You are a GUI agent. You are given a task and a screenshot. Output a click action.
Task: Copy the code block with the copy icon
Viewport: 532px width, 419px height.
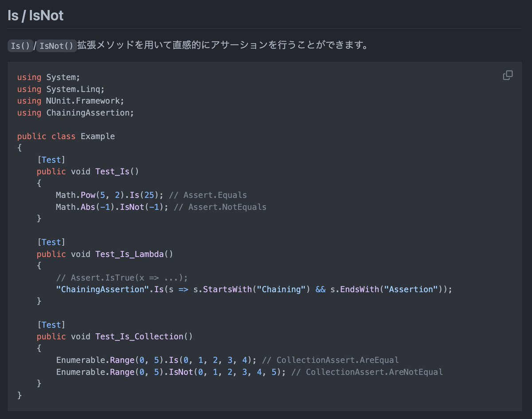point(508,75)
